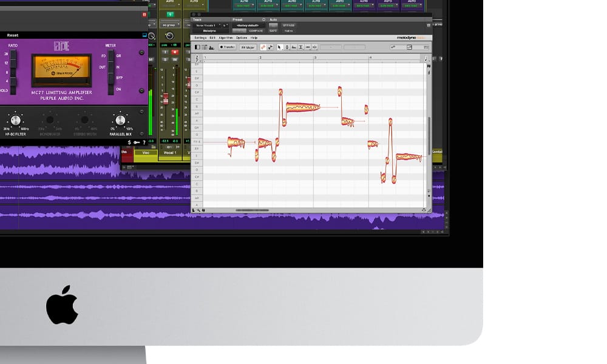The width and height of the screenshot is (607, 364).
Task: Open Melodyne track list view icon
Action: tap(205, 47)
